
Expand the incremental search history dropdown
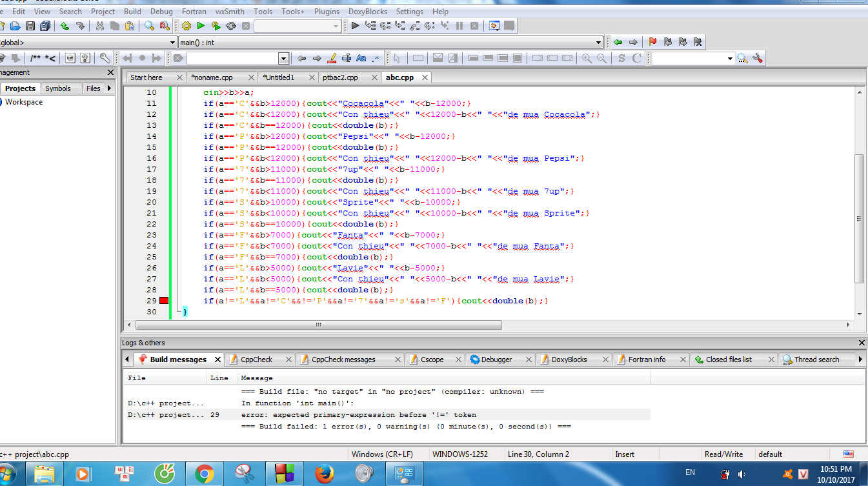coord(283,58)
